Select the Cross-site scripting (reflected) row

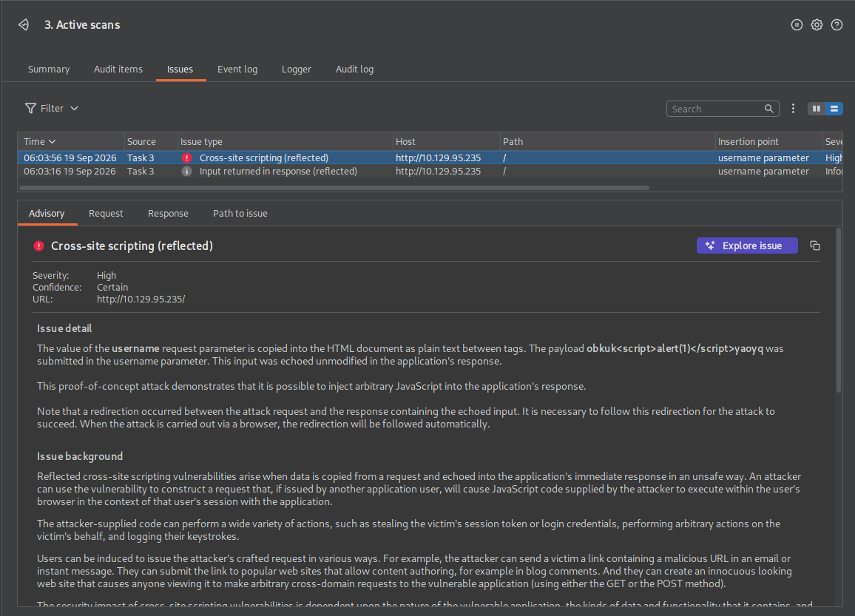[430, 158]
